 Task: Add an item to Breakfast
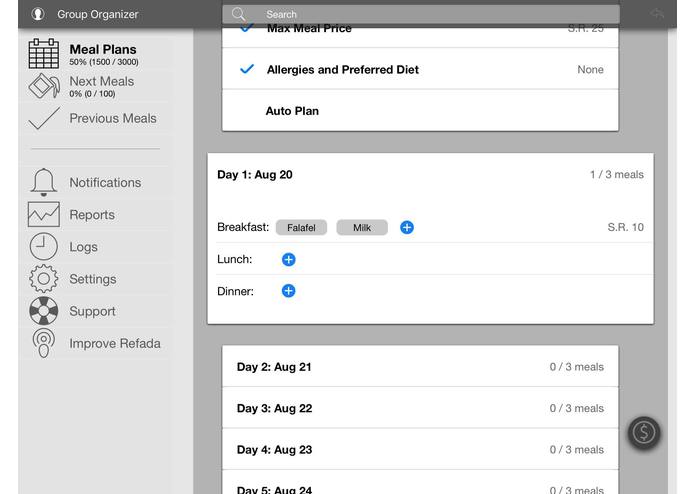(x=407, y=227)
